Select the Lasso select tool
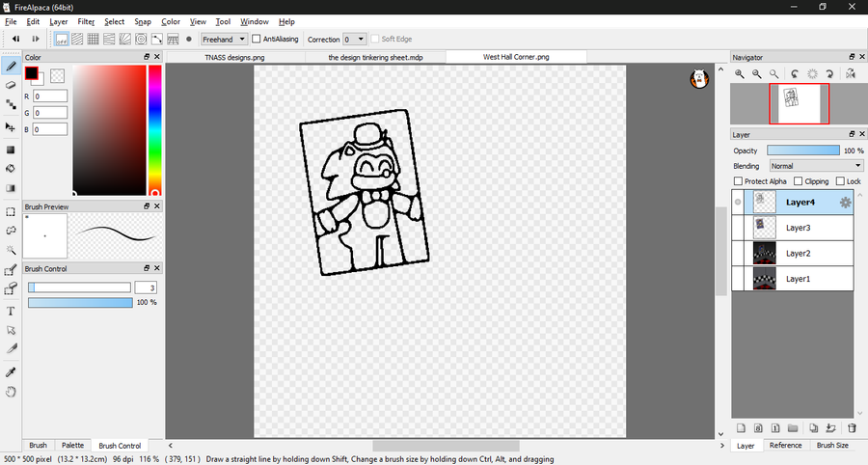This screenshot has width=868, height=465. point(11,231)
